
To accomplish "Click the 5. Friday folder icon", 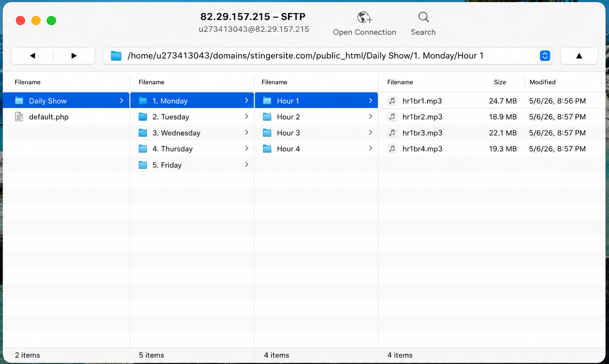I will [143, 165].
